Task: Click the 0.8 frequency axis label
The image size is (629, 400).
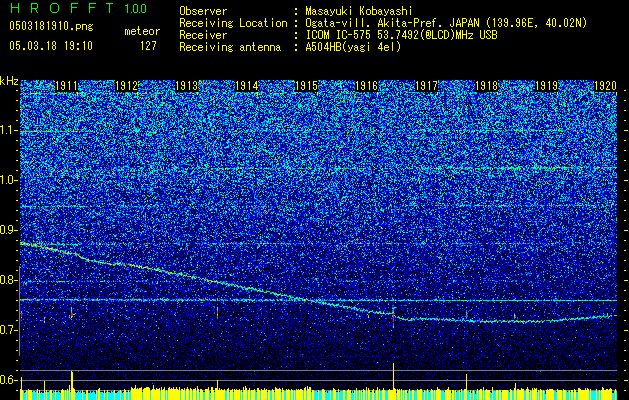Action: click(9, 280)
